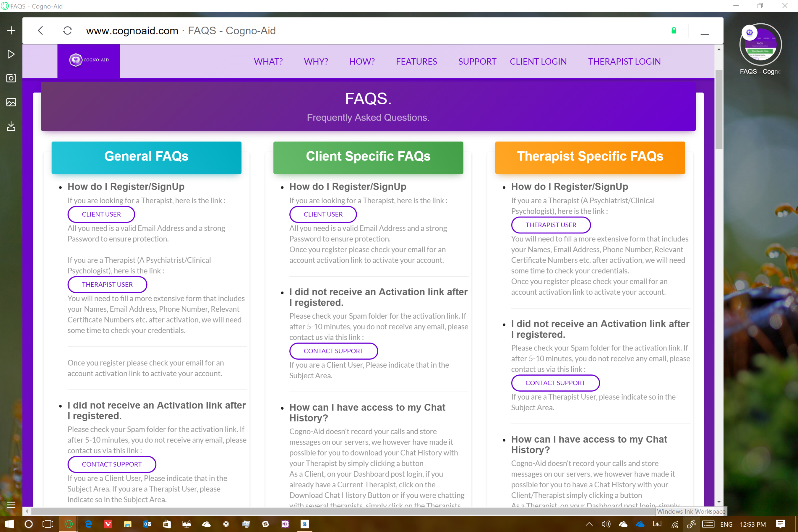Open Microsoft Edge from the taskbar

click(x=89, y=524)
